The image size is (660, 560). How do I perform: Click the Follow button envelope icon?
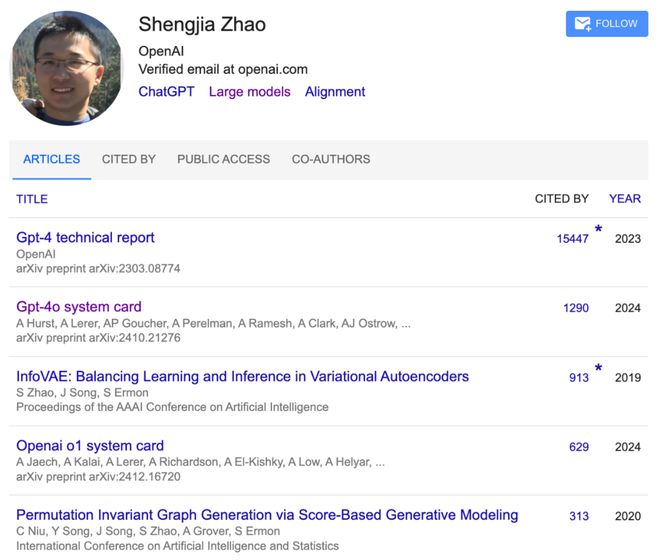click(582, 24)
